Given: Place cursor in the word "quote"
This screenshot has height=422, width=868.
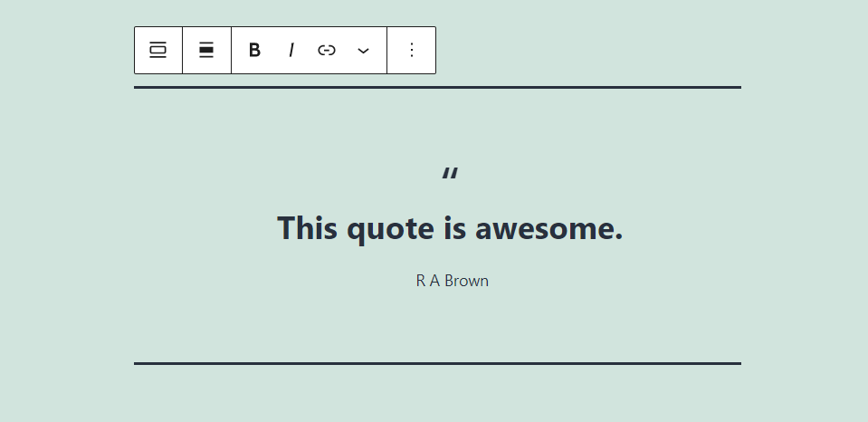Looking at the screenshot, I should [x=390, y=230].
